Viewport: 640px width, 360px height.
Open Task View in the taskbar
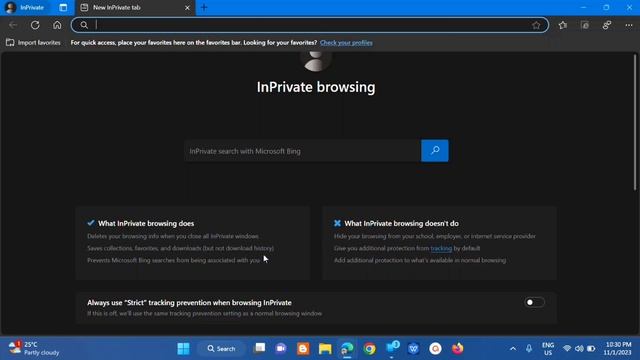(x=260, y=348)
